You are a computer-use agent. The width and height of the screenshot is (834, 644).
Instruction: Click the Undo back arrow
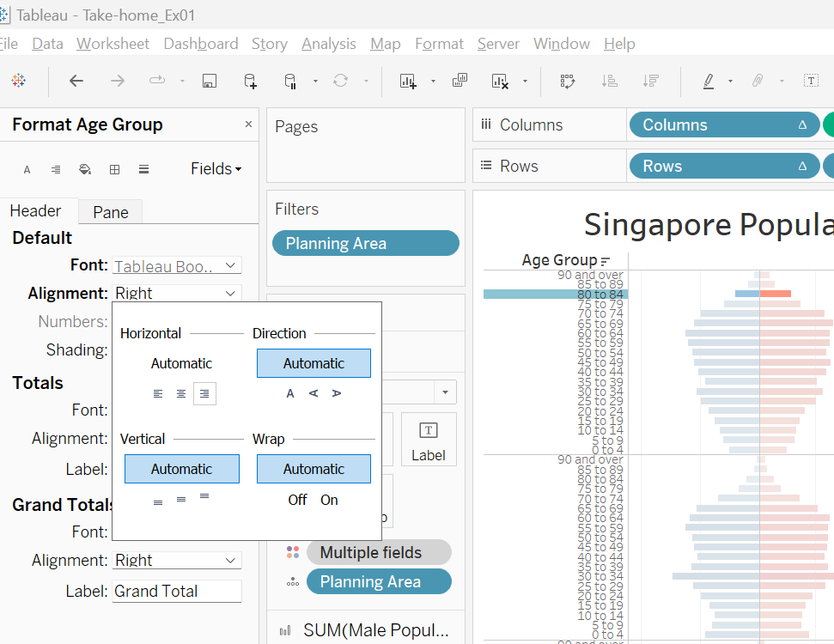pos(76,81)
